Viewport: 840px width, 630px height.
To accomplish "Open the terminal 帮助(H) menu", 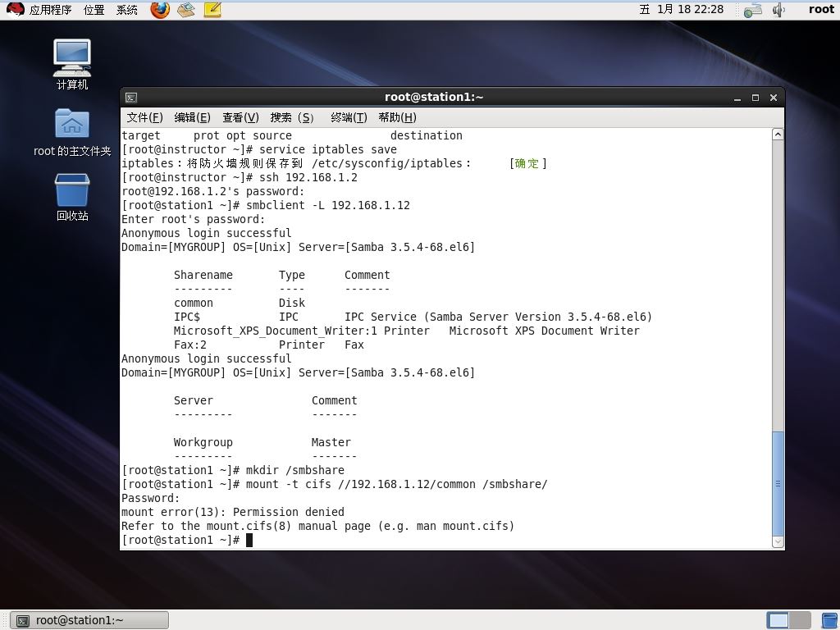I will tap(397, 117).
